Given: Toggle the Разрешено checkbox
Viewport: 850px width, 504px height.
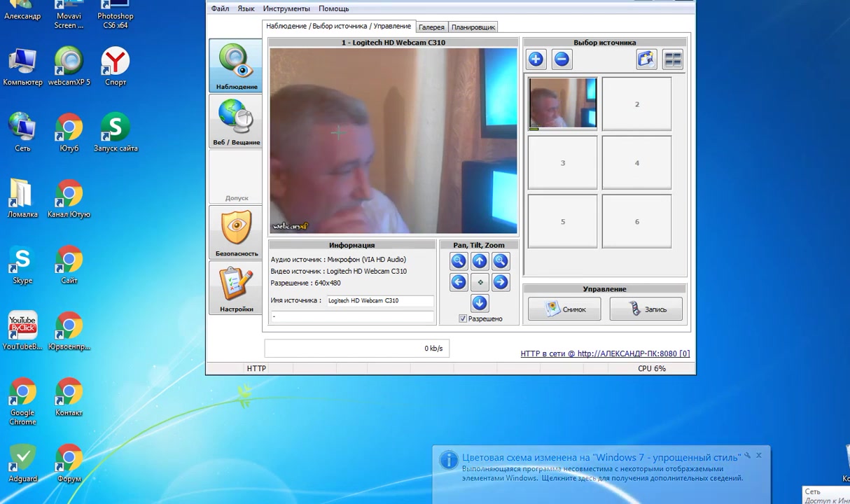Looking at the screenshot, I should [463, 318].
